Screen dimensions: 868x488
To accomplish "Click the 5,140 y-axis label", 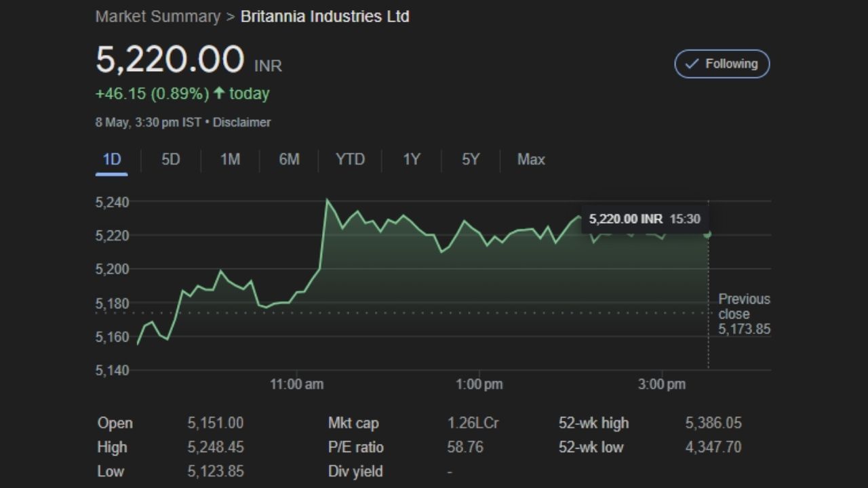I will click(113, 370).
